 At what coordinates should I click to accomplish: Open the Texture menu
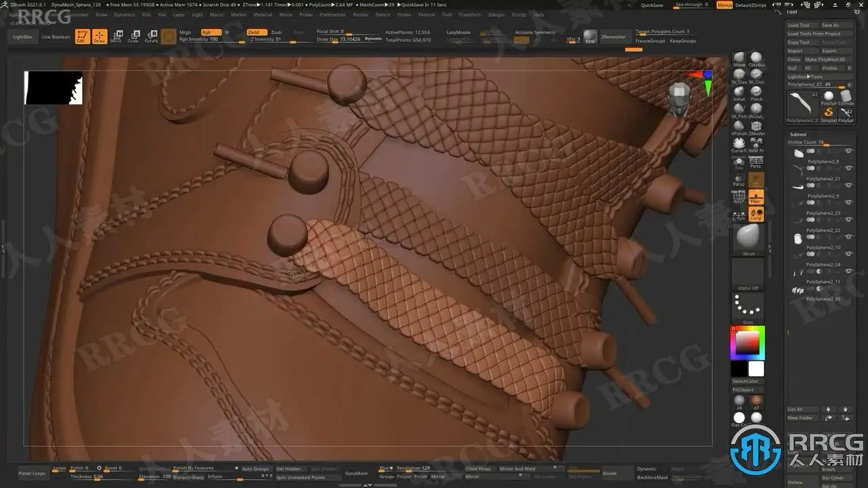tap(427, 14)
